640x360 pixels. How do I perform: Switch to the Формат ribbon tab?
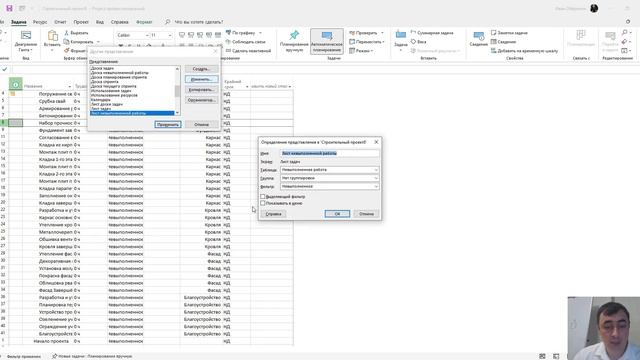point(144,22)
